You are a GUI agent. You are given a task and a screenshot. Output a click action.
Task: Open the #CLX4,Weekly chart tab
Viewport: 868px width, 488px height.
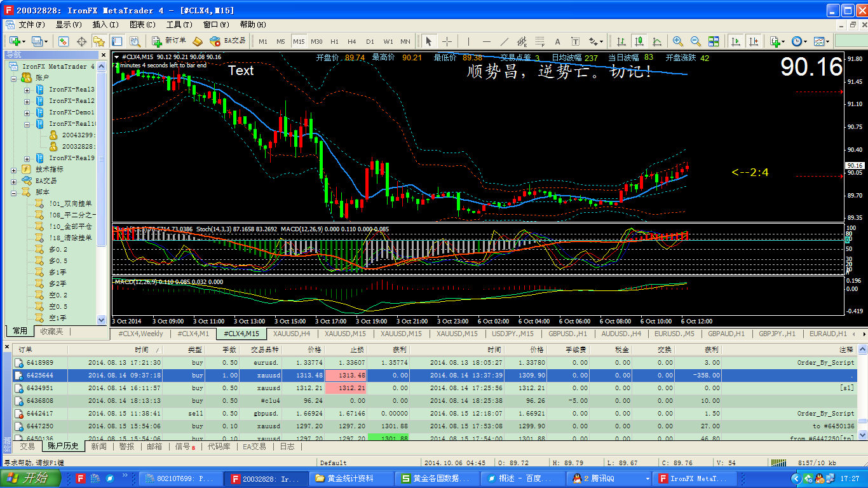pos(142,334)
